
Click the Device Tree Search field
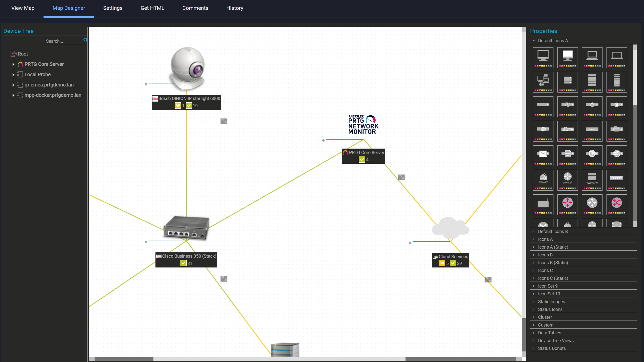[x=64, y=41]
